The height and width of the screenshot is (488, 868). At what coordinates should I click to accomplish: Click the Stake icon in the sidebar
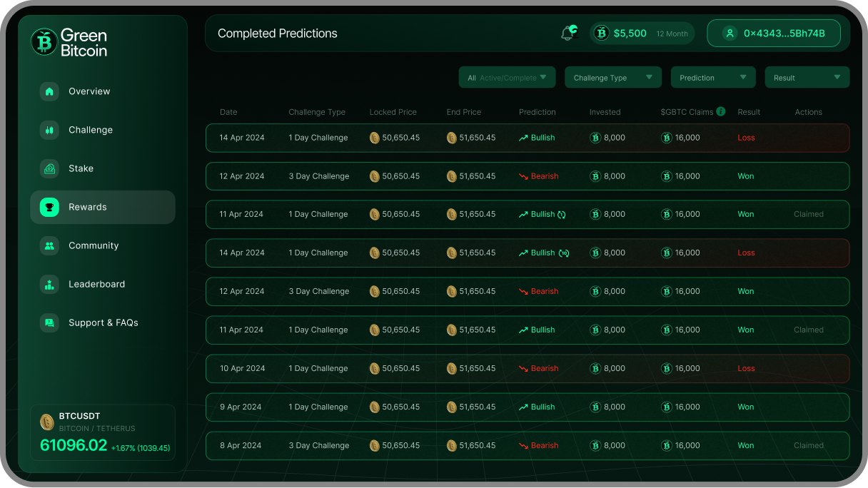(x=49, y=168)
